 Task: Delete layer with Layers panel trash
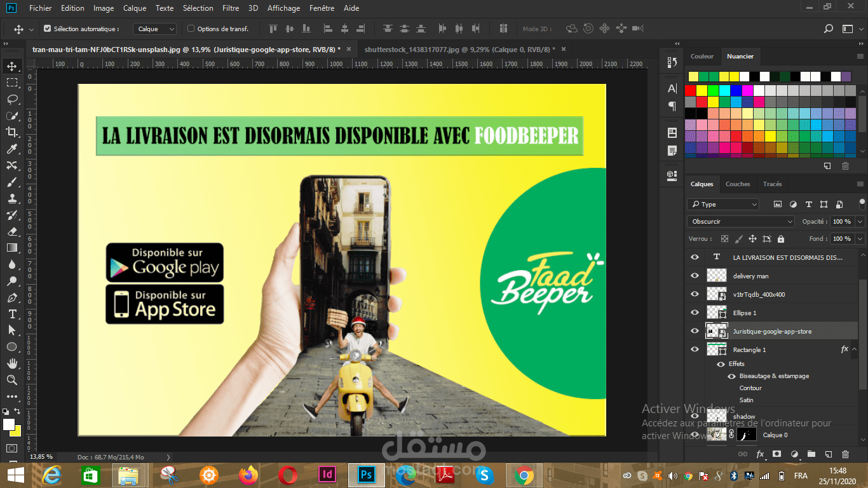(x=845, y=454)
